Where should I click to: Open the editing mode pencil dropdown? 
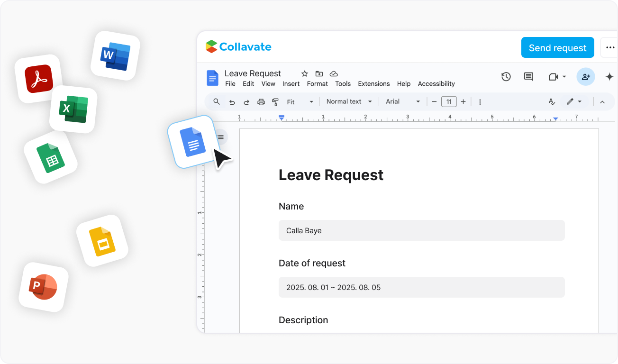574,102
